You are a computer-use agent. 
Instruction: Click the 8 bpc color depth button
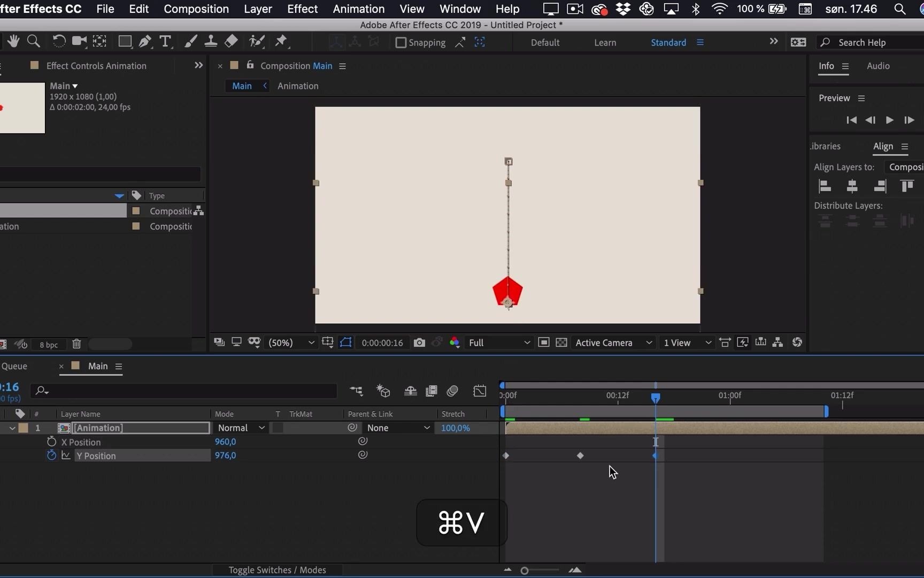[49, 345]
